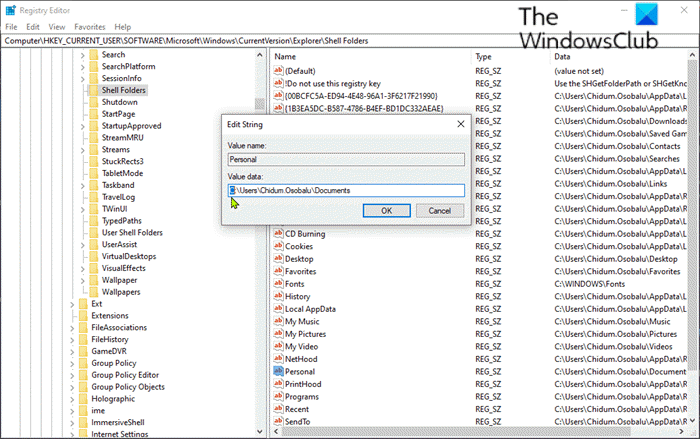Click the folder icon of Shell Folders key

click(94, 90)
